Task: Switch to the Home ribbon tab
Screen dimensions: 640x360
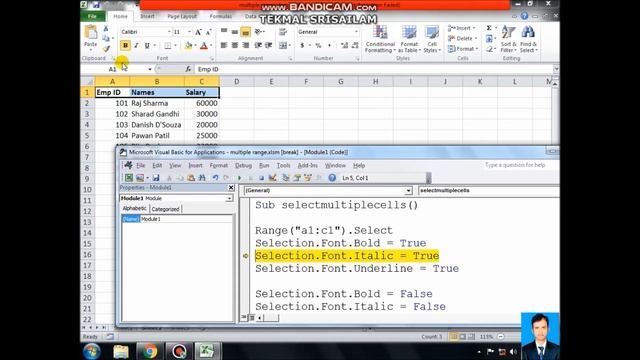Action: coord(120,16)
